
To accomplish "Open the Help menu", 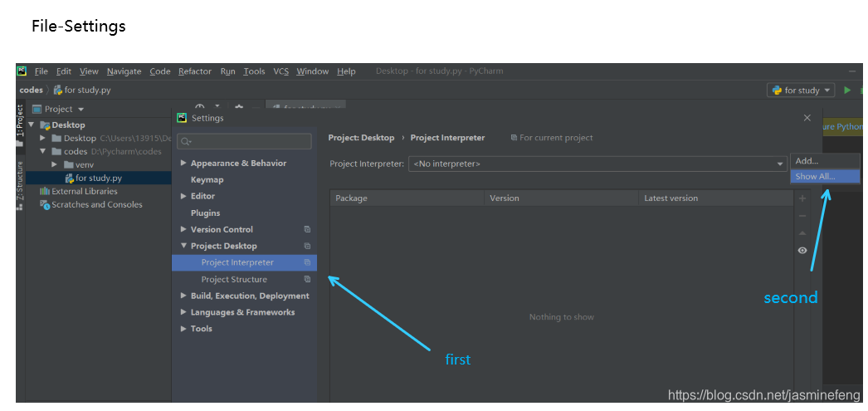I will tap(346, 71).
